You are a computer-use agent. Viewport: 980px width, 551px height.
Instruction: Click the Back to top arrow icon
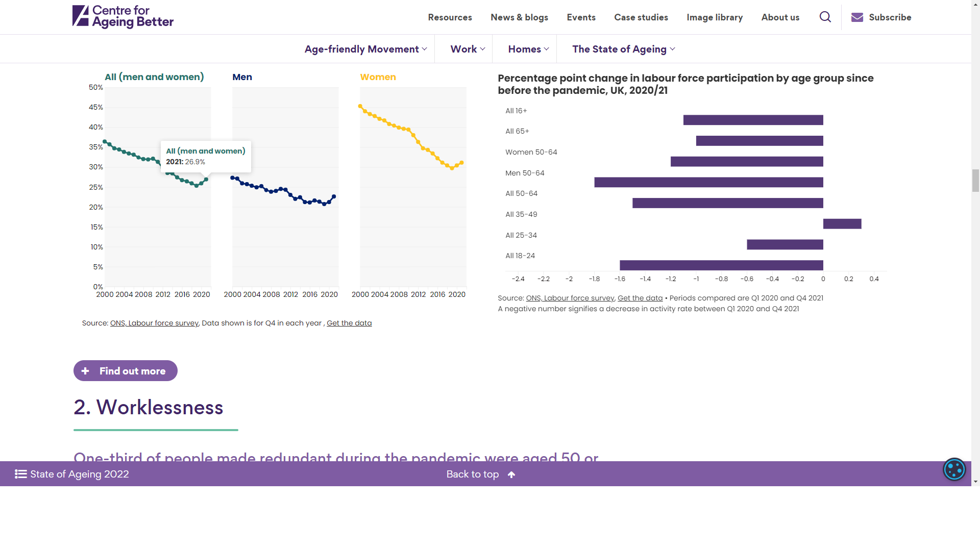[x=511, y=475]
